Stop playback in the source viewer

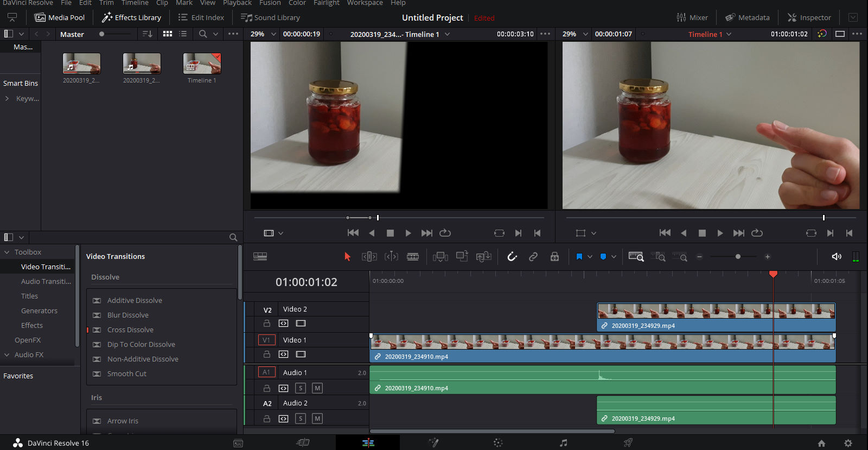390,233
